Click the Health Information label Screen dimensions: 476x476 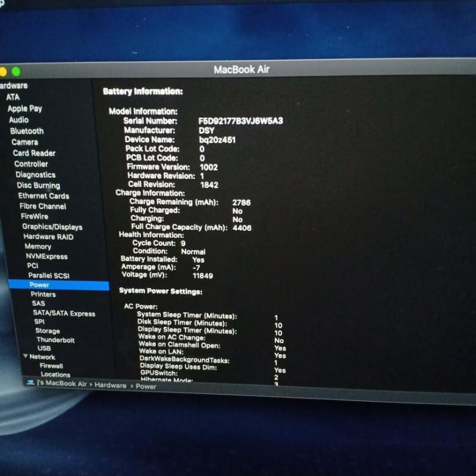151,235
